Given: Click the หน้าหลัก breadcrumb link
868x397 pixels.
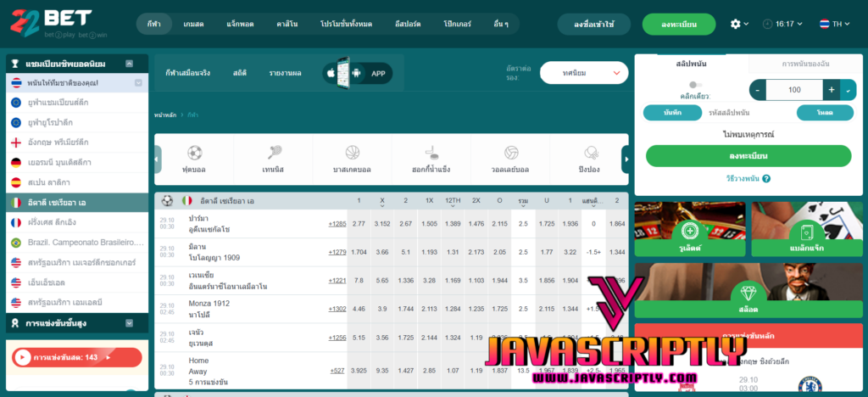Looking at the screenshot, I should pos(165,115).
